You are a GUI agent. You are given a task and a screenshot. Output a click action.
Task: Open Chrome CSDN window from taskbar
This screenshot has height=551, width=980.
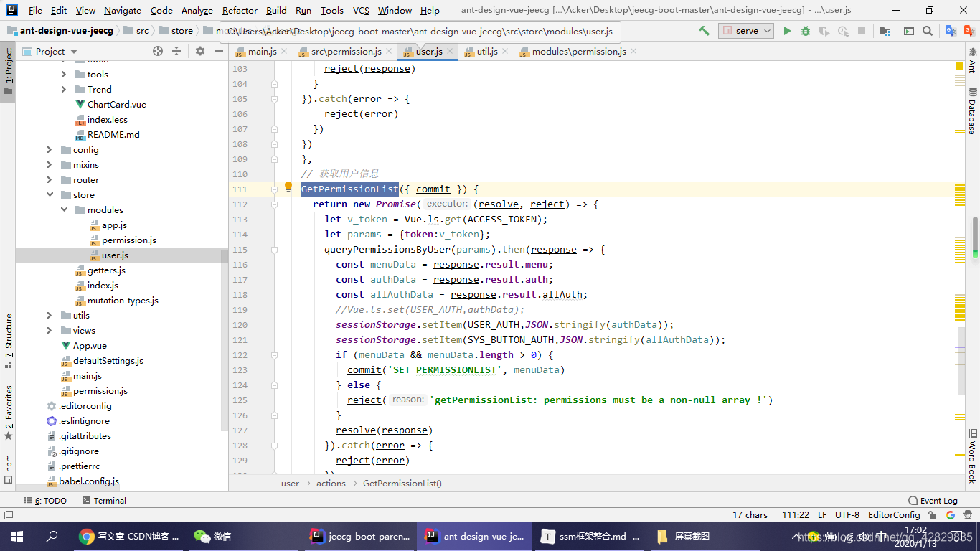129,536
